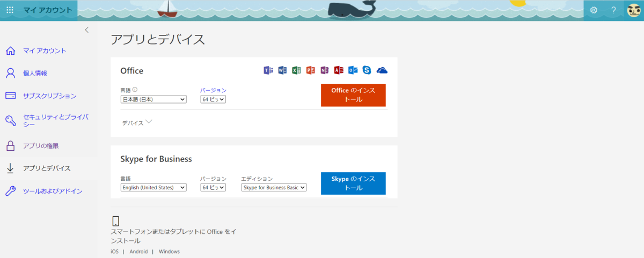This screenshot has width=644, height=258.
Task: Click the Office のインストール button
Action: tap(353, 95)
